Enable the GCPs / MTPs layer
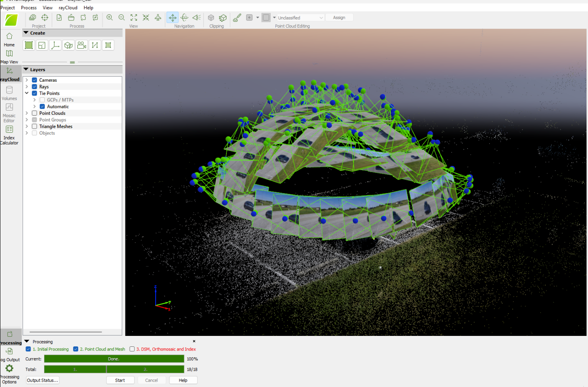The width and height of the screenshot is (588, 387). point(41,100)
